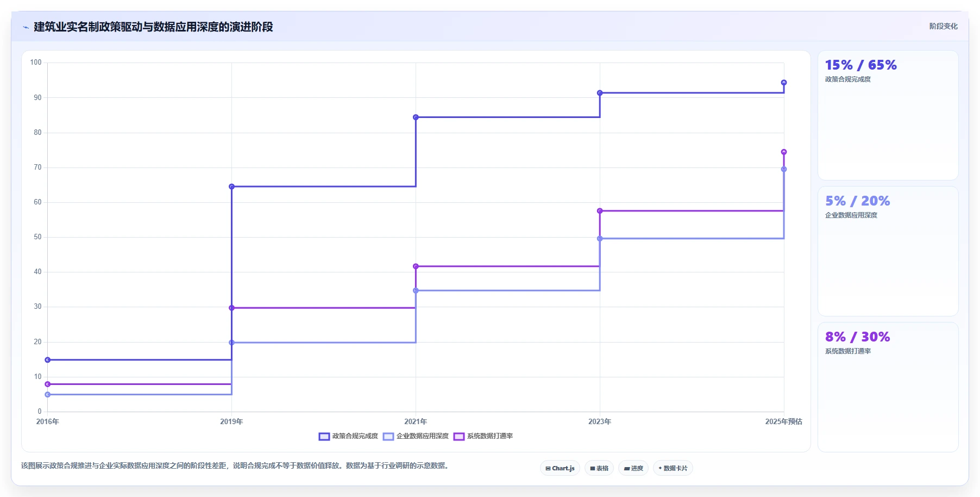Click the 2021年 企业数据应用深度 point at 35
This screenshot has width=980, height=497.
point(416,290)
